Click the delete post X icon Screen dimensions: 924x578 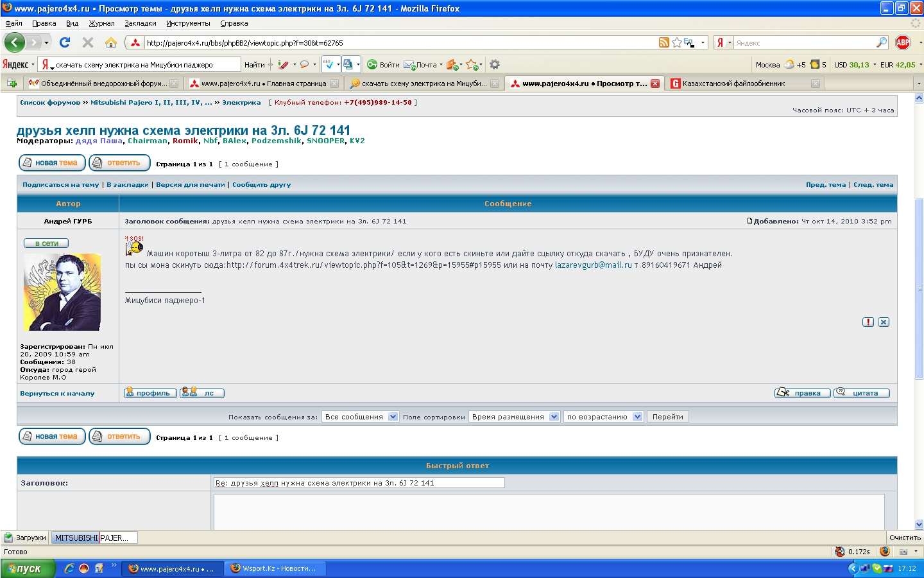[x=884, y=322]
